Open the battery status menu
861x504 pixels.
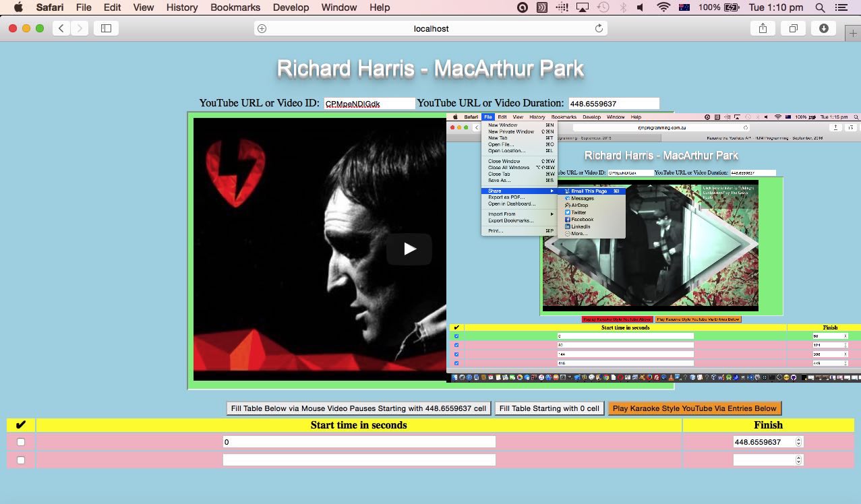731,7
